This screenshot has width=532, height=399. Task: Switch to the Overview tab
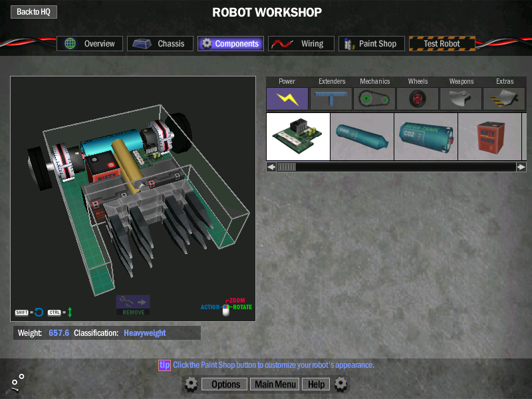click(x=90, y=44)
